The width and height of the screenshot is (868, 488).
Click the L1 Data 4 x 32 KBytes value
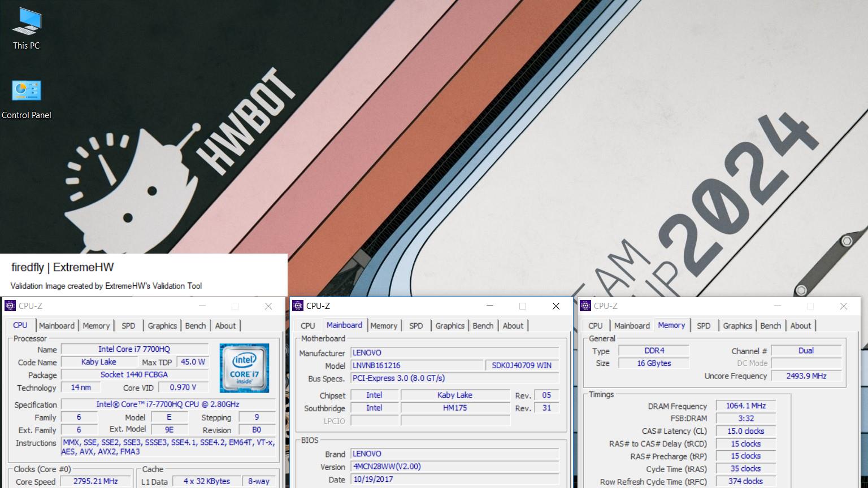point(207,481)
